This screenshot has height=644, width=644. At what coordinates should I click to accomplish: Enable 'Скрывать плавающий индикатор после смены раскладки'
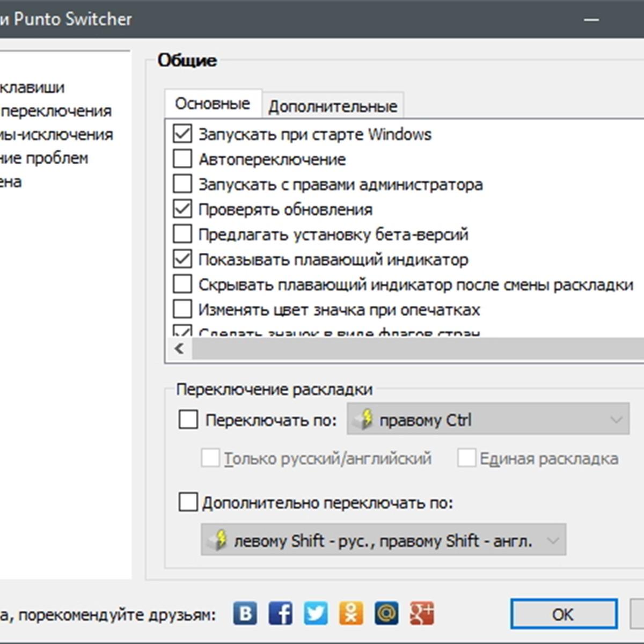point(182,284)
